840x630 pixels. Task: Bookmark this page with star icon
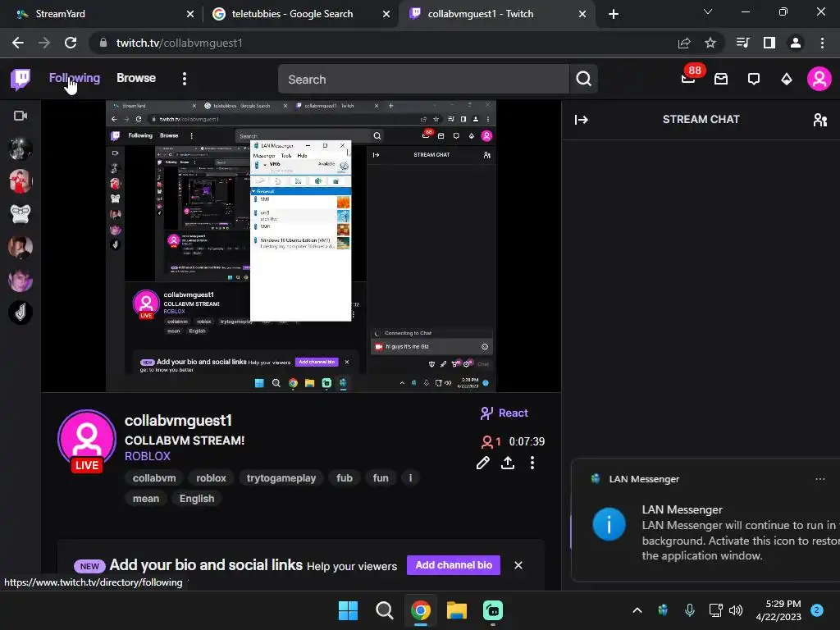coord(710,43)
